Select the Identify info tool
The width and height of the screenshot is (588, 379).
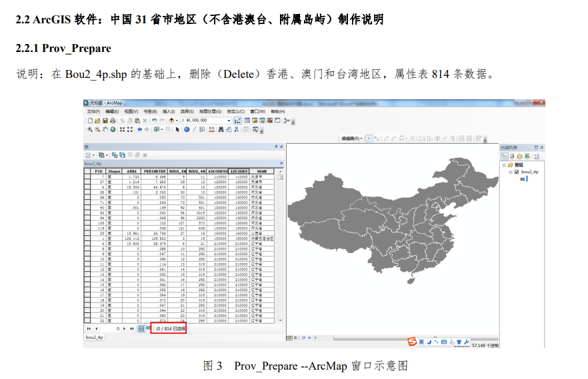point(187,130)
